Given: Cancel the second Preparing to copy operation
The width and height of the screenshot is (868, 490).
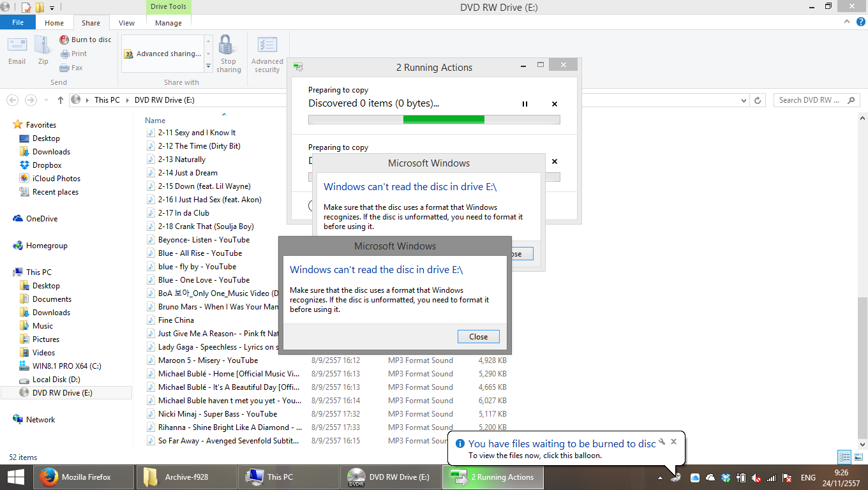Looking at the screenshot, I should 555,161.
